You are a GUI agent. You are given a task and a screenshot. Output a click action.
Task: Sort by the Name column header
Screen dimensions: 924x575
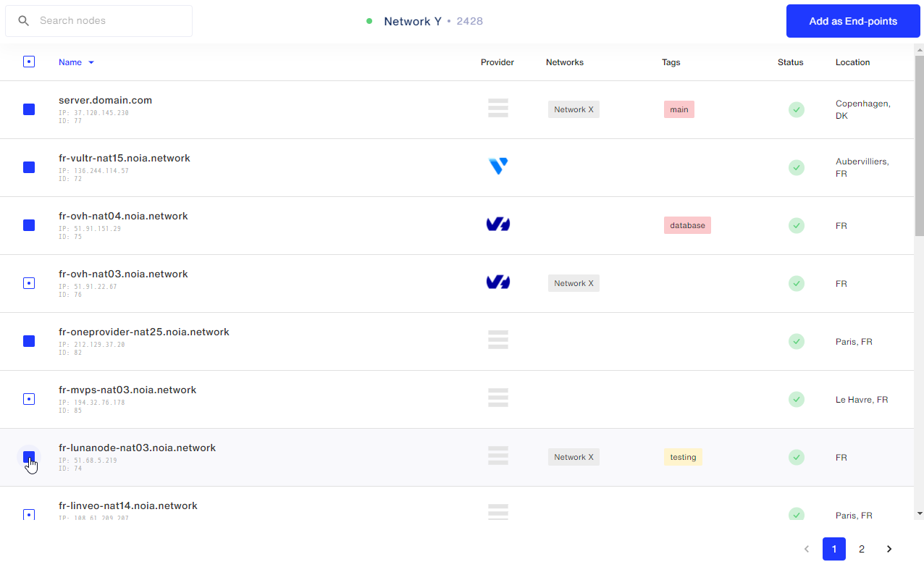pos(70,62)
